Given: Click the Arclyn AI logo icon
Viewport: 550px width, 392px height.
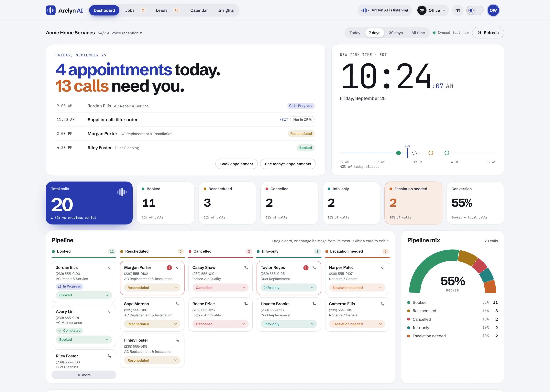Looking at the screenshot, I should (50, 10).
